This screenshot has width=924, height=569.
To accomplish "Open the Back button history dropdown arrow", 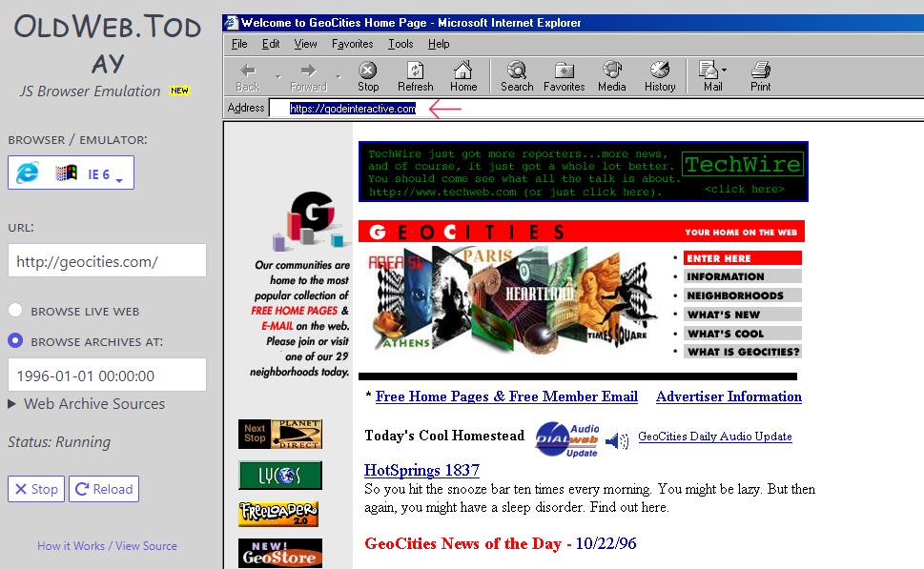I will 277,76.
